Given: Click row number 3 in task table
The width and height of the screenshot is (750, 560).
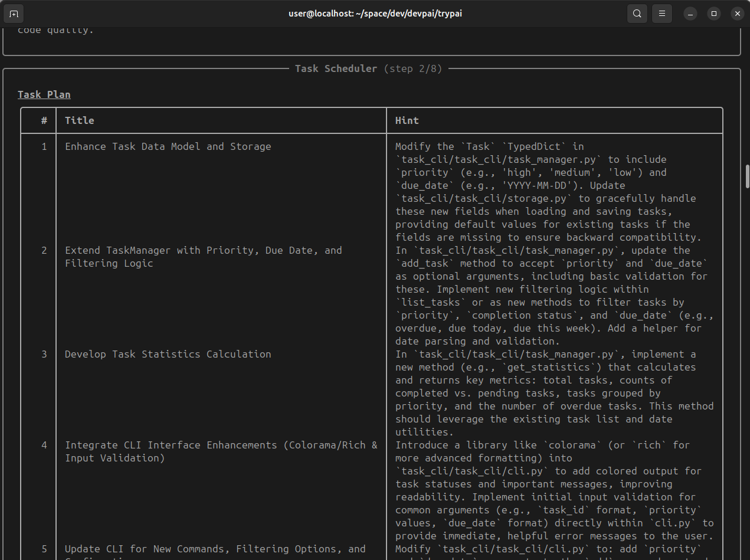Looking at the screenshot, I should coord(44,354).
